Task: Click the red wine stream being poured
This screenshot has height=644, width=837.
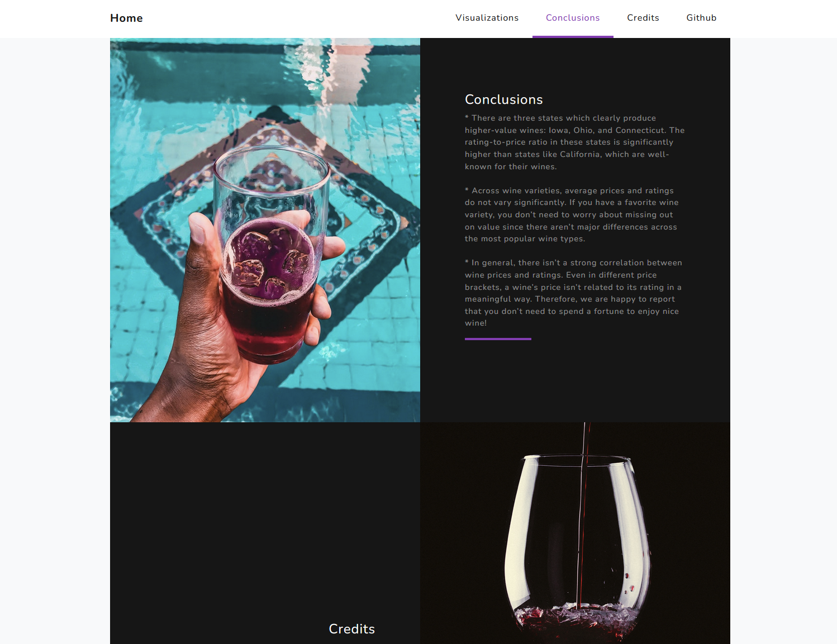Action: [x=583, y=514]
